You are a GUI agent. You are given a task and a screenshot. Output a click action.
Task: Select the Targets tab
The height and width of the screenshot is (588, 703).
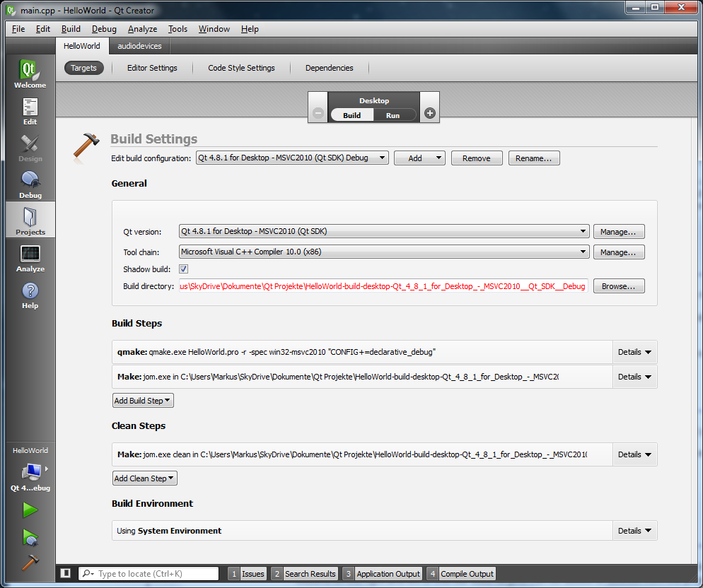click(x=84, y=68)
